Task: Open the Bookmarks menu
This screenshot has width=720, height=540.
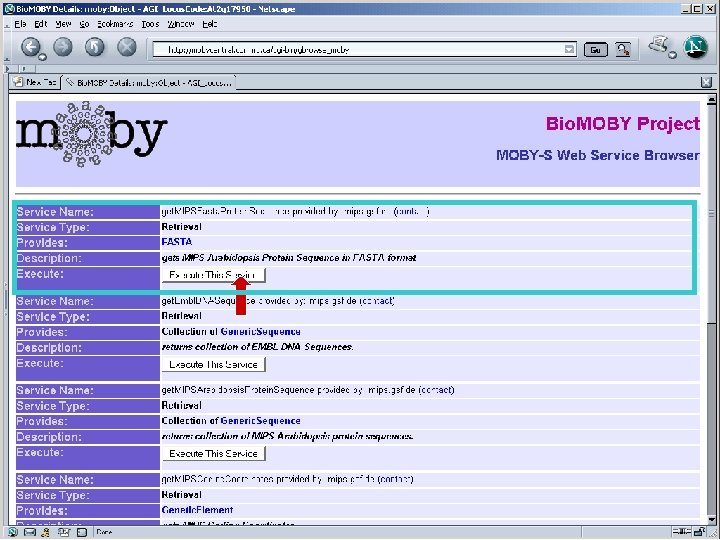Action: (115, 24)
